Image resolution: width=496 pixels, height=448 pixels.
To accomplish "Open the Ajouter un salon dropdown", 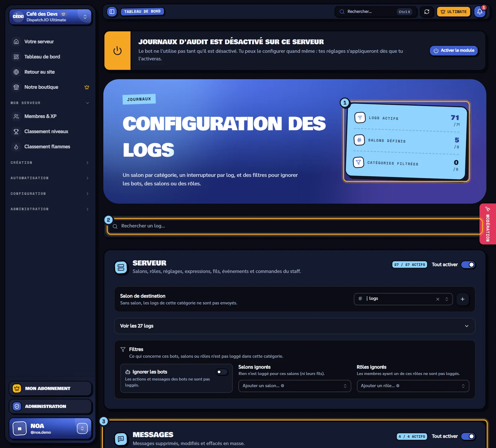I will [294, 386].
